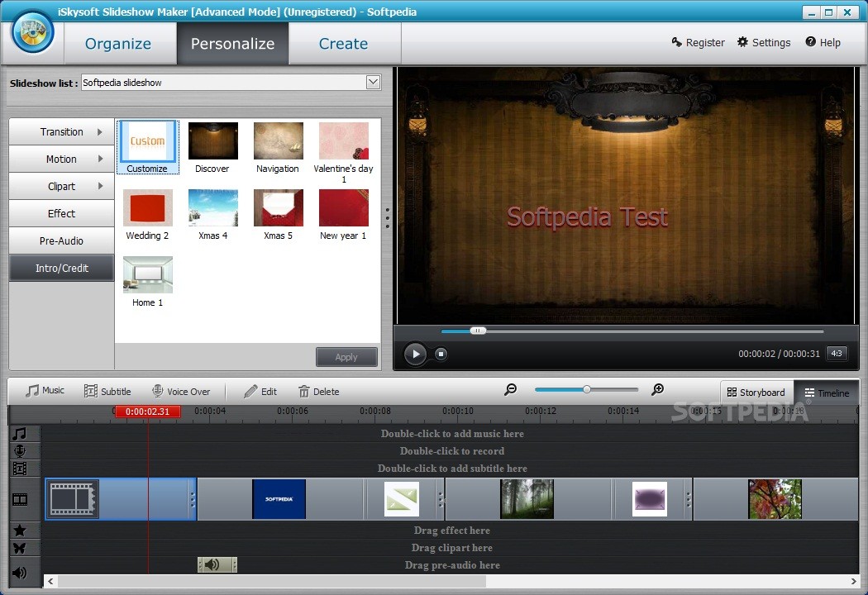Click the microphone record track icon
The image size is (868, 595).
coord(20,451)
